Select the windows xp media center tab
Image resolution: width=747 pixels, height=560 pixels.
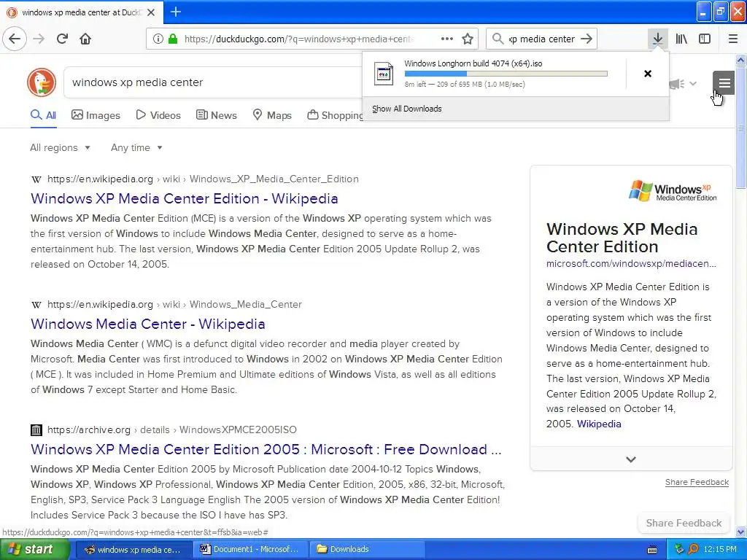click(82, 12)
